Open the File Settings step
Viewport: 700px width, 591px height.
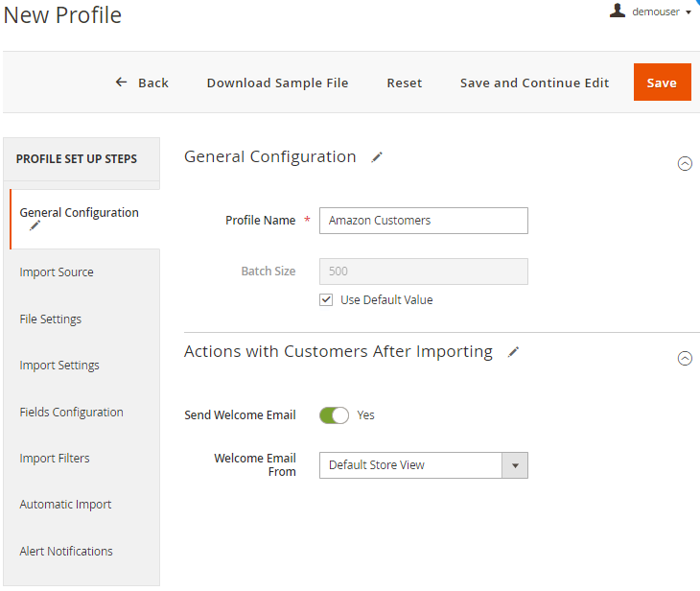pyautogui.click(x=51, y=319)
